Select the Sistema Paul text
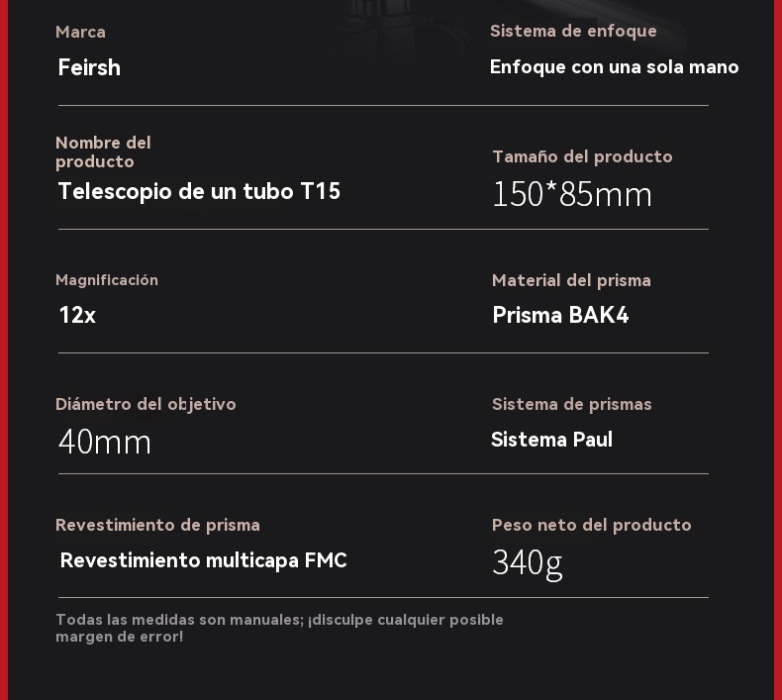Image resolution: width=782 pixels, height=700 pixels. (551, 440)
